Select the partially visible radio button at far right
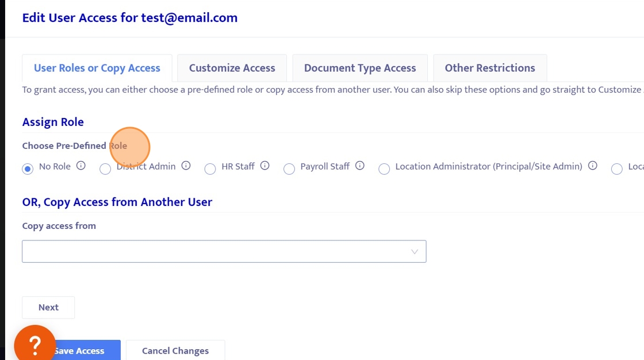Image resolution: width=644 pixels, height=360 pixels. (x=617, y=169)
